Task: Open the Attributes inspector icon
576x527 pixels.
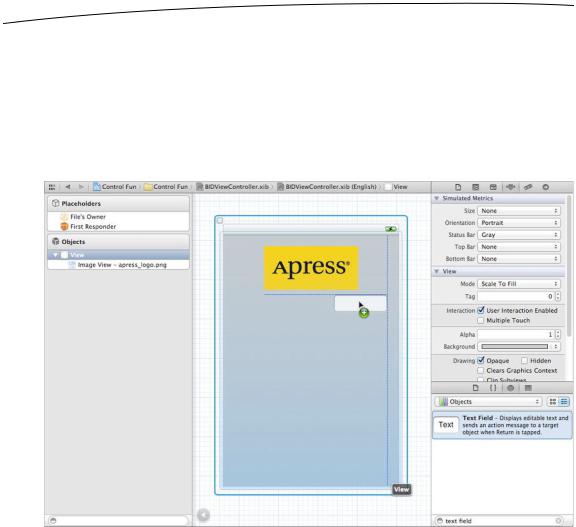Action: (510, 187)
